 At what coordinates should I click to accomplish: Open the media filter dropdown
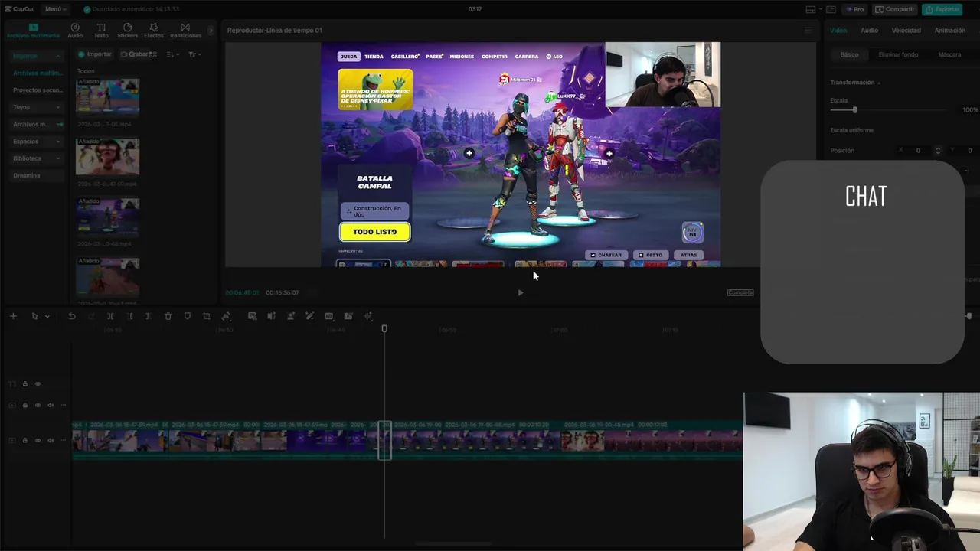click(194, 54)
